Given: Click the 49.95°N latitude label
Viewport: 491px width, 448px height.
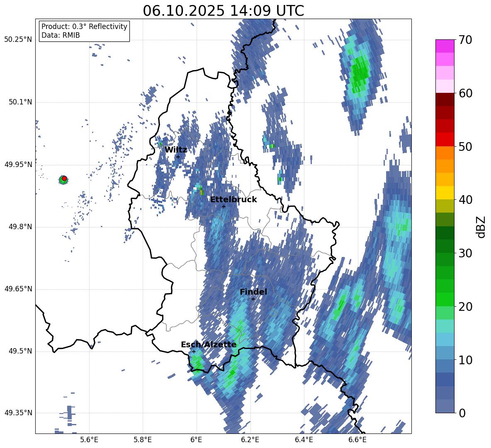Looking at the screenshot, I should [18, 165].
